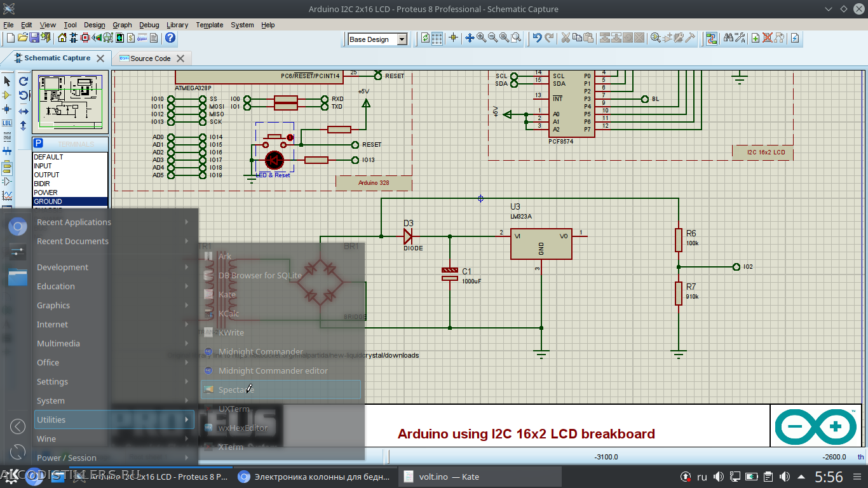Viewport: 868px width, 488px height.
Task: Select OUTPUT in the terminals list
Action: 71,175
